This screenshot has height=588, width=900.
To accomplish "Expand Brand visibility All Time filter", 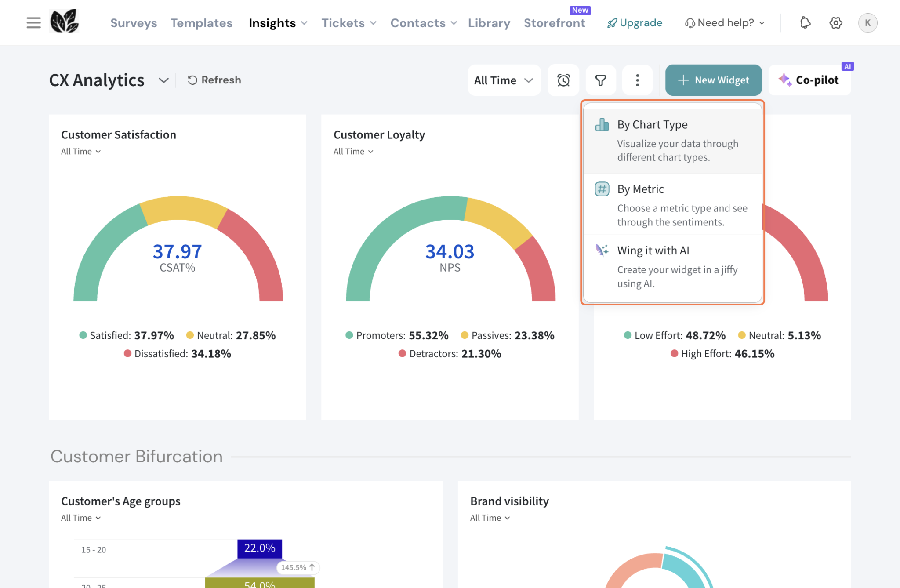I will point(490,518).
